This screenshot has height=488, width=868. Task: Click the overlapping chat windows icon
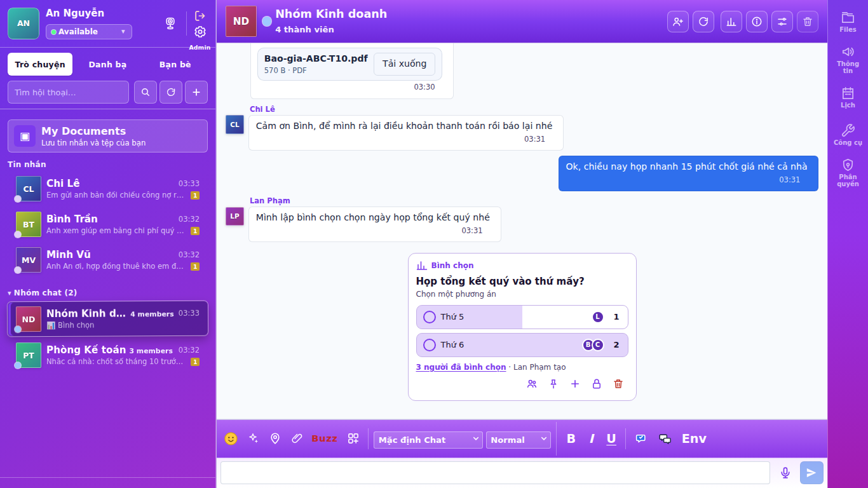pyautogui.click(x=665, y=438)
